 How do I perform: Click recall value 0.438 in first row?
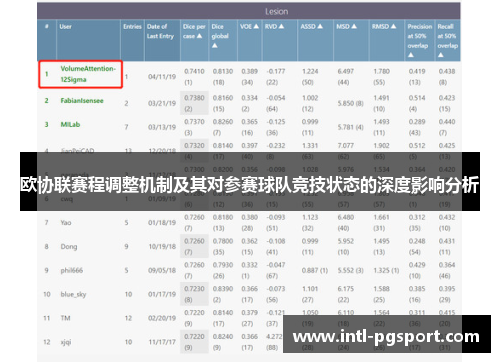[447, 71]
